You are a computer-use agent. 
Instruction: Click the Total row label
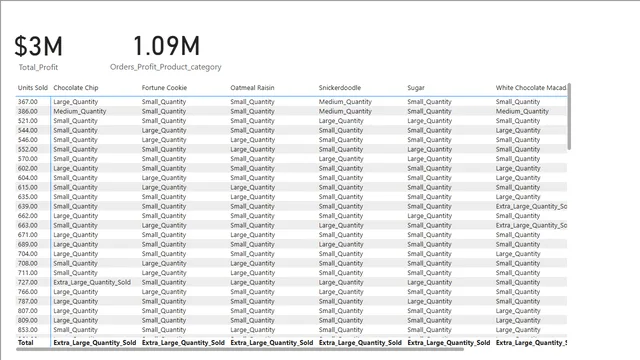coord(25,343)
